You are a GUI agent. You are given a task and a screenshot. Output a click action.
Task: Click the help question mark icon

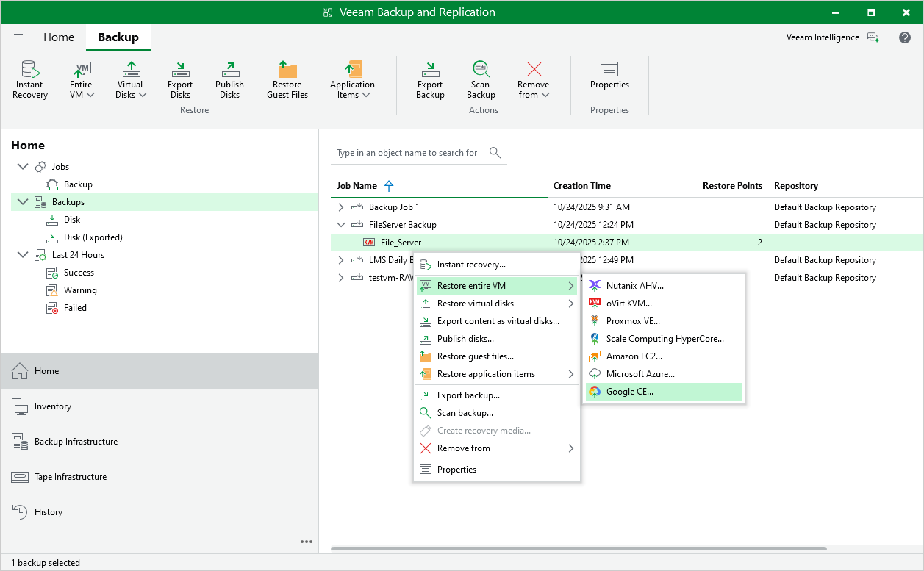click(x=905, y=37)
